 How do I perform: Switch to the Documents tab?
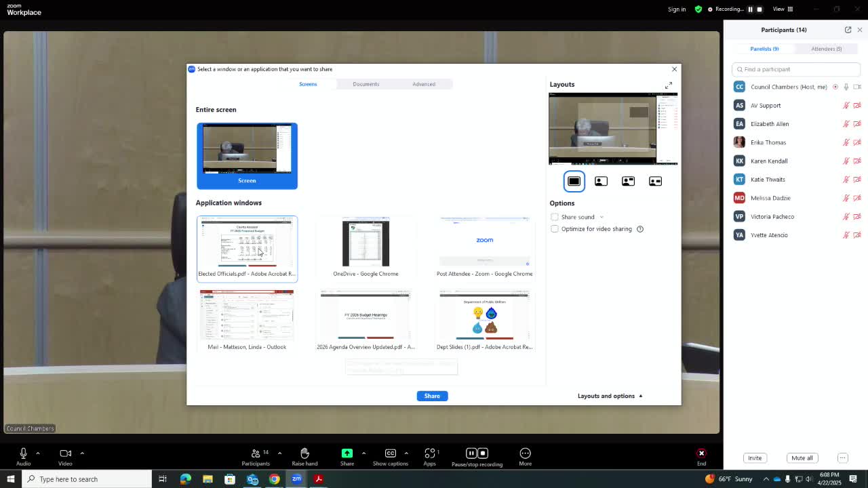(366, 84)
